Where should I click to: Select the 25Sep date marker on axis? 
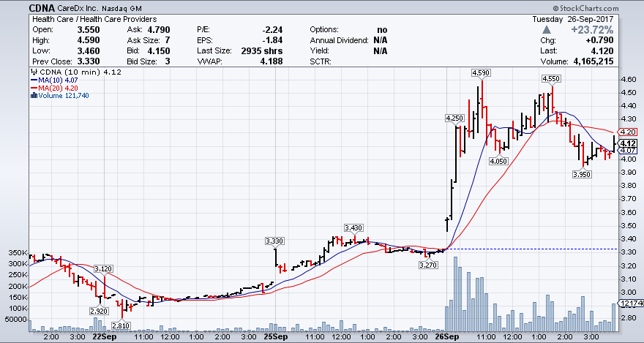point(275,338)
